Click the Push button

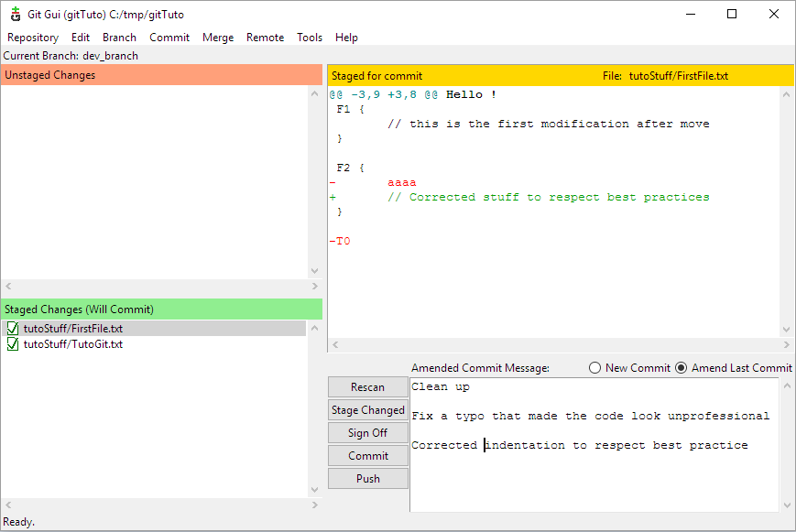(368, 478)
